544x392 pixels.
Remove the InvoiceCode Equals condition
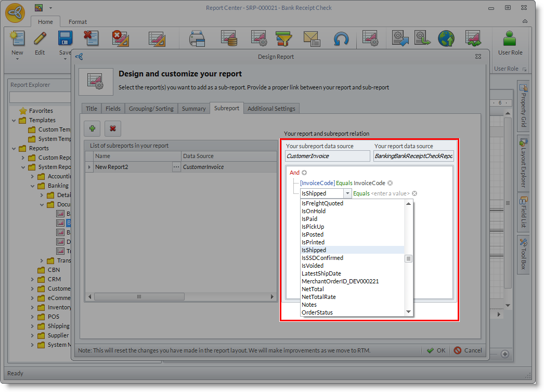click(390, 183)
